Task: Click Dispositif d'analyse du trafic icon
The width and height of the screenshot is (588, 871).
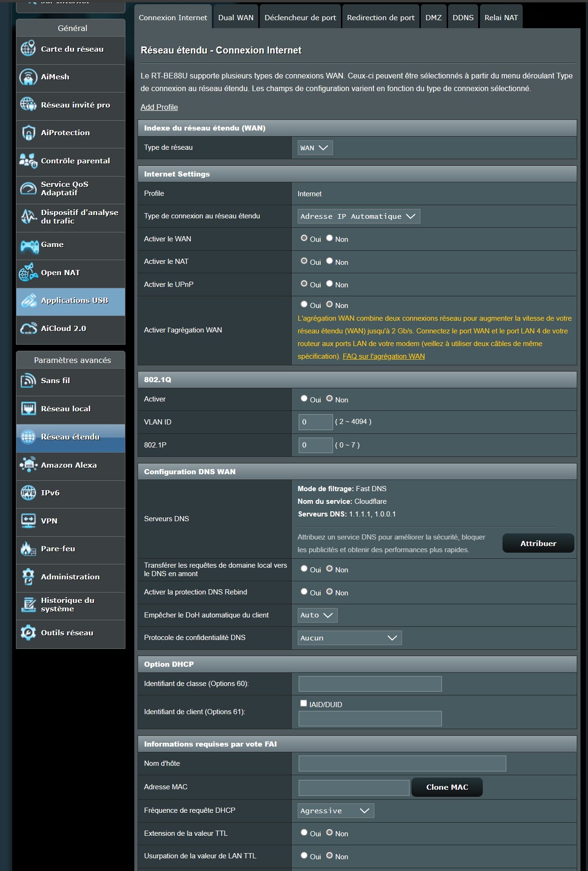Action: tap(28, 216)
